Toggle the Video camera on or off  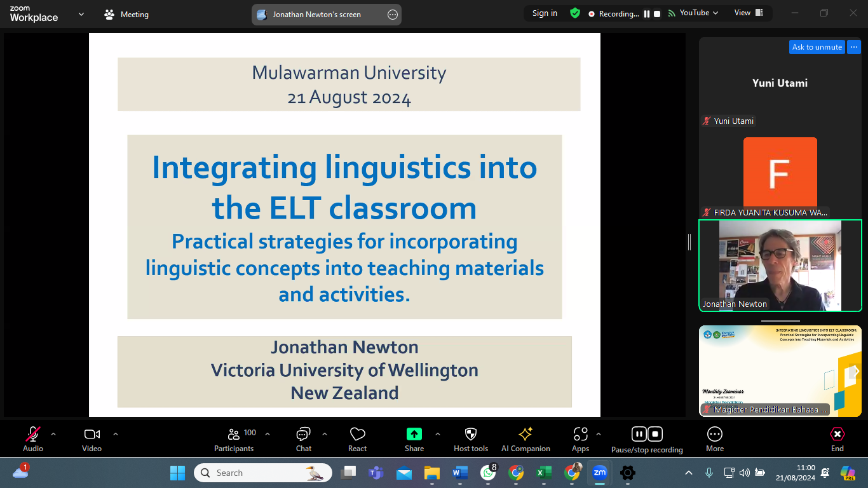click(92, 438)
